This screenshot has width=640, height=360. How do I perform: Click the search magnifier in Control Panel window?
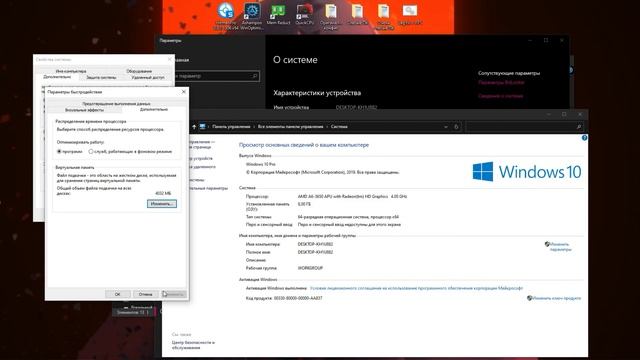click(578, 127)
